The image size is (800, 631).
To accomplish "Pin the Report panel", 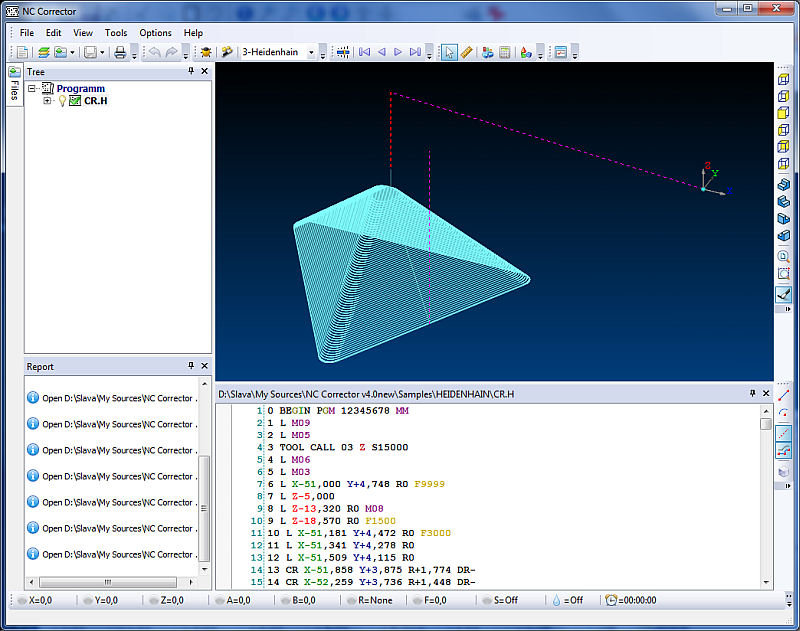I will tap(191, 366).
